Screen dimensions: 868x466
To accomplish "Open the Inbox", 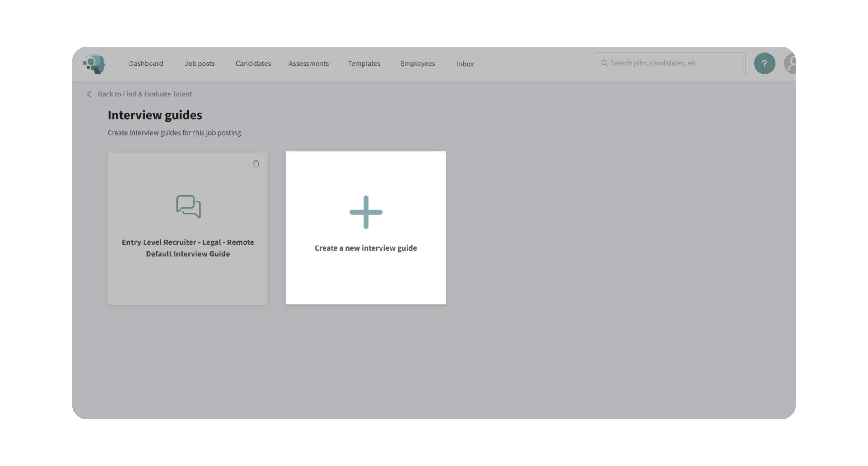I will (x=465, y=64).
